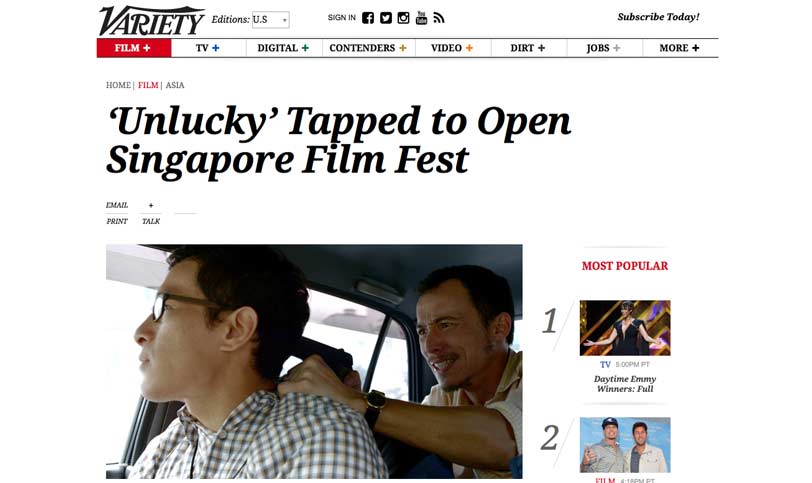This screenshot has height=483, width=812.
Task: Open the Editions U.S dropdown
Action: (x=270, y=20)
